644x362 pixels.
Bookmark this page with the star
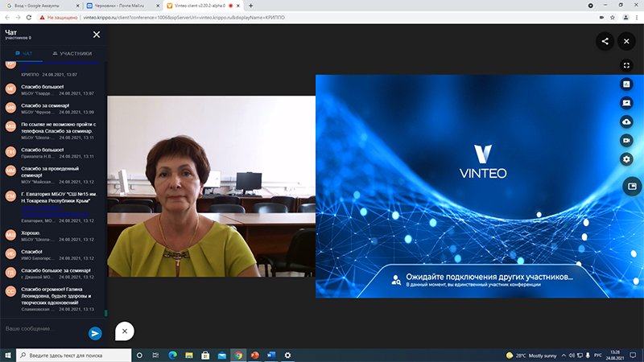613,18
